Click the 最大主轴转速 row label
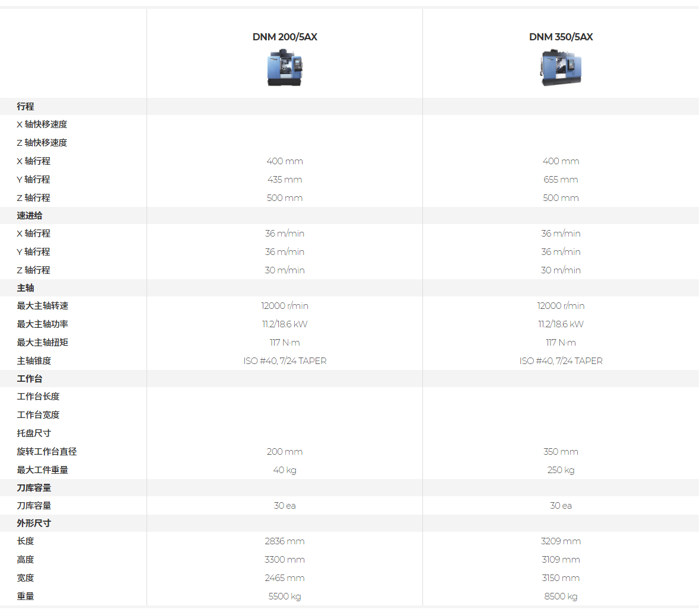This screenshot has width=700, height=616. (42, 306)
